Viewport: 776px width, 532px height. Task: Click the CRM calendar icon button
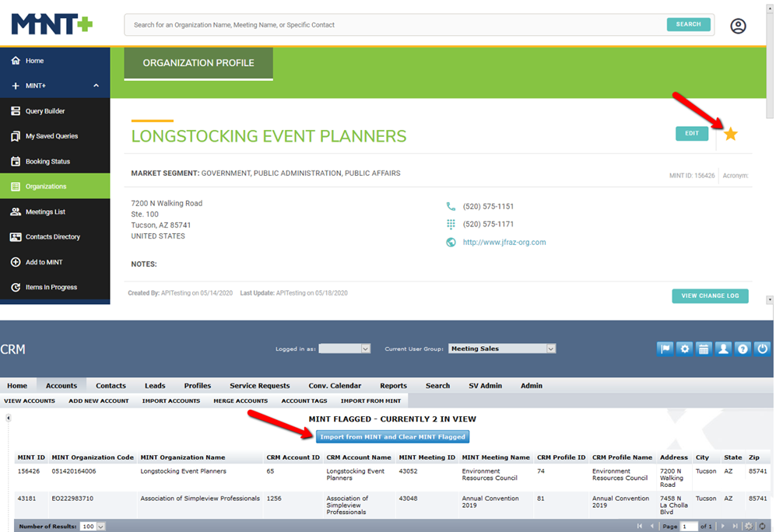(704, 349)
